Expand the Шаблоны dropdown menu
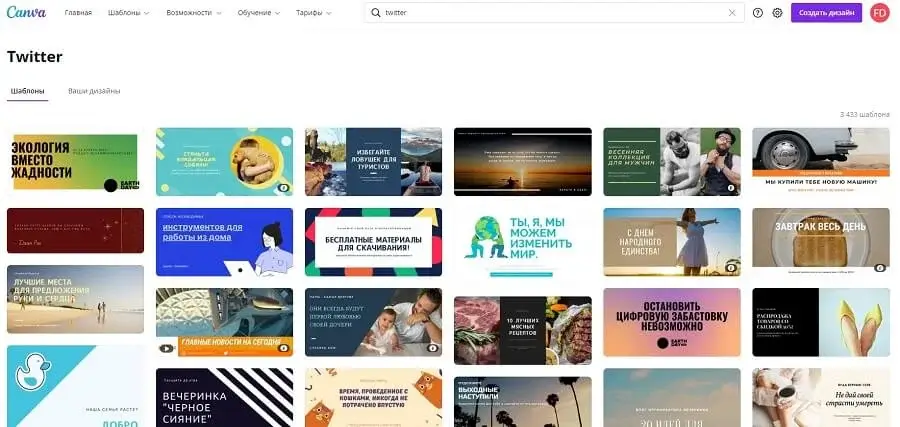The width and height of the screenshot is (900, 427). tap(129, 13)
